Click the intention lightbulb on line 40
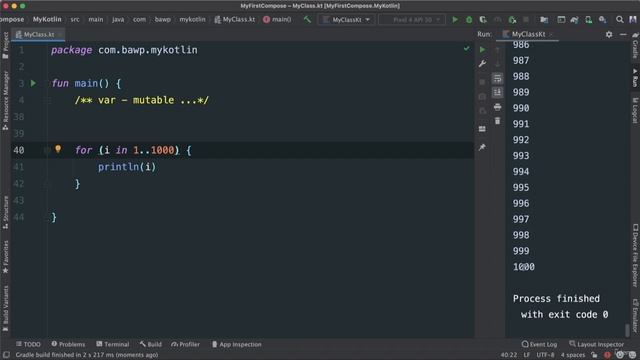 [58, 149]
